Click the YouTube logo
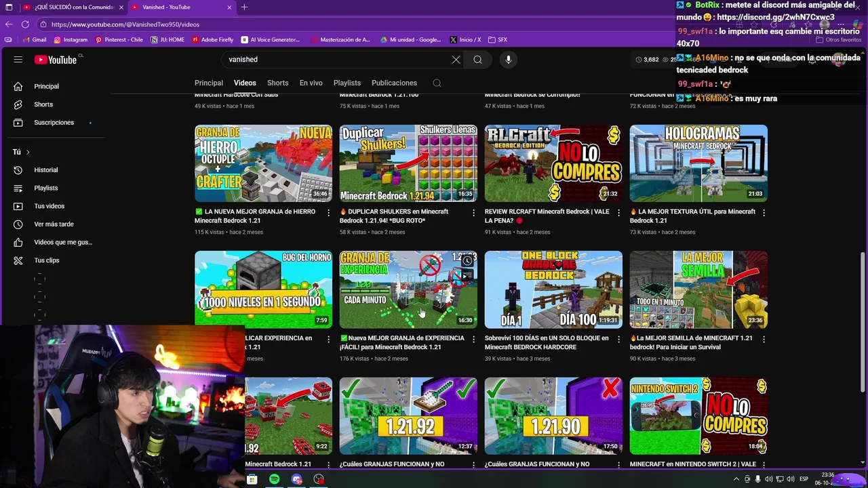Screen dimensions: 868x488 coord(56,60)
